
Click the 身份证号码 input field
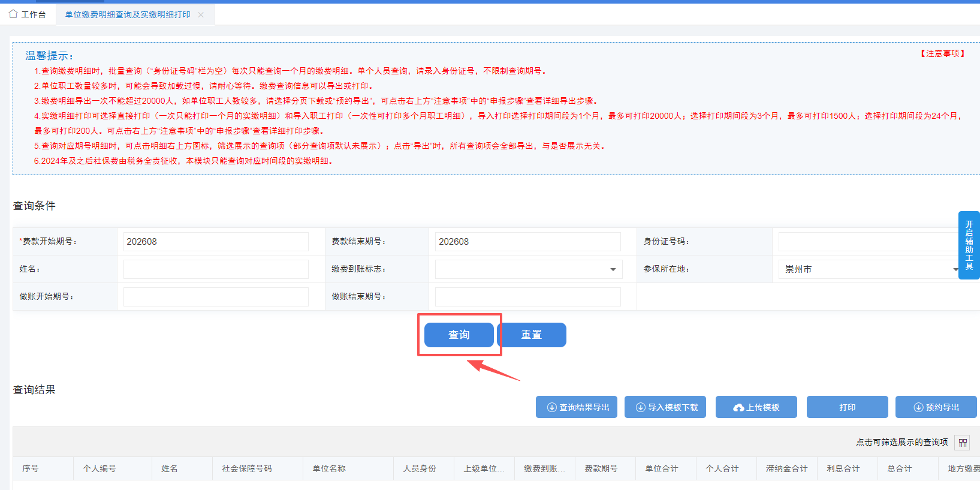[x=872, y=242]
